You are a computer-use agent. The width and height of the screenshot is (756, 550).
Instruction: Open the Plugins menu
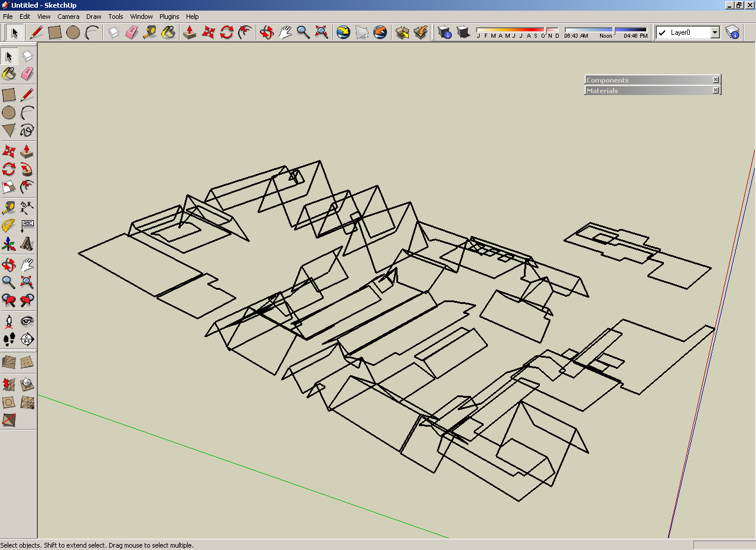click(x=170, y=17)
